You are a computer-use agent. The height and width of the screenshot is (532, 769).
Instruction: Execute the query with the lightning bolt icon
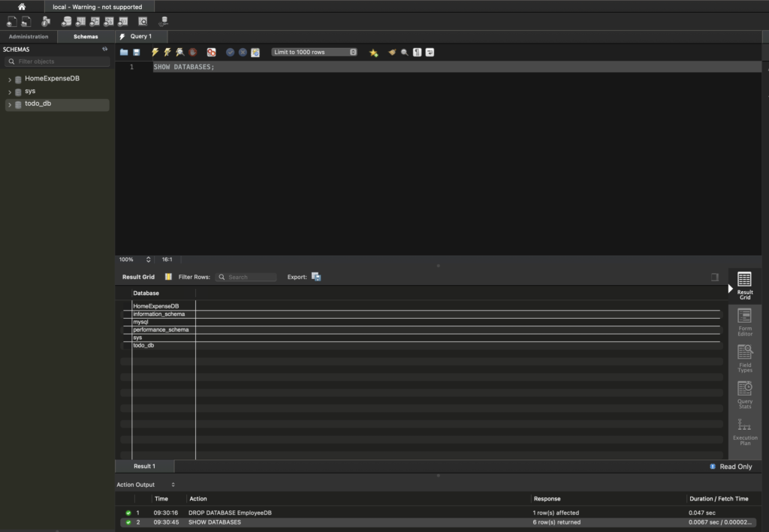click(x=155, y=53)
